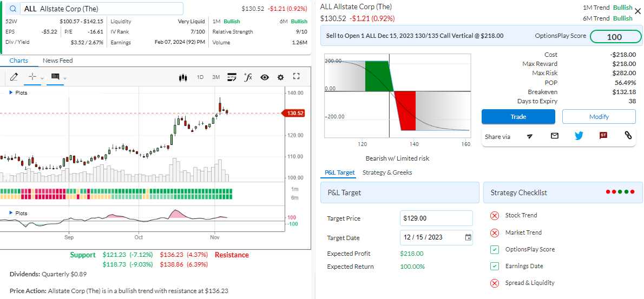Click OptionsPlay Score passed checkbox
The image size is (644, 299).
495,249
